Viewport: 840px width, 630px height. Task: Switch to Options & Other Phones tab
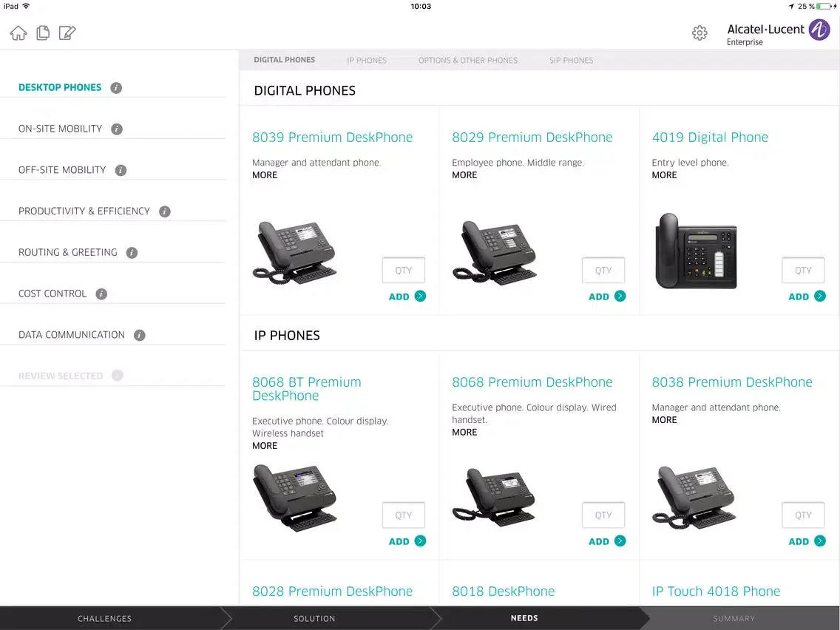[468, 61]
